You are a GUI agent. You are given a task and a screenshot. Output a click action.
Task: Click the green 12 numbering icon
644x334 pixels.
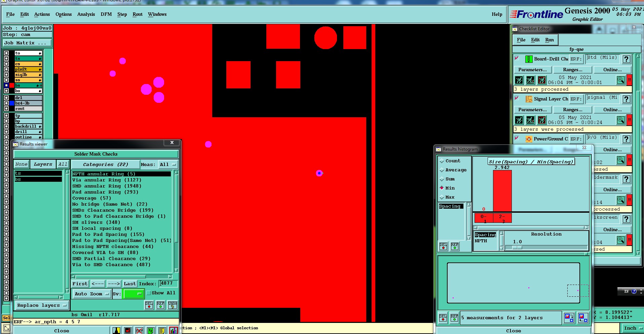click(151, 330)
